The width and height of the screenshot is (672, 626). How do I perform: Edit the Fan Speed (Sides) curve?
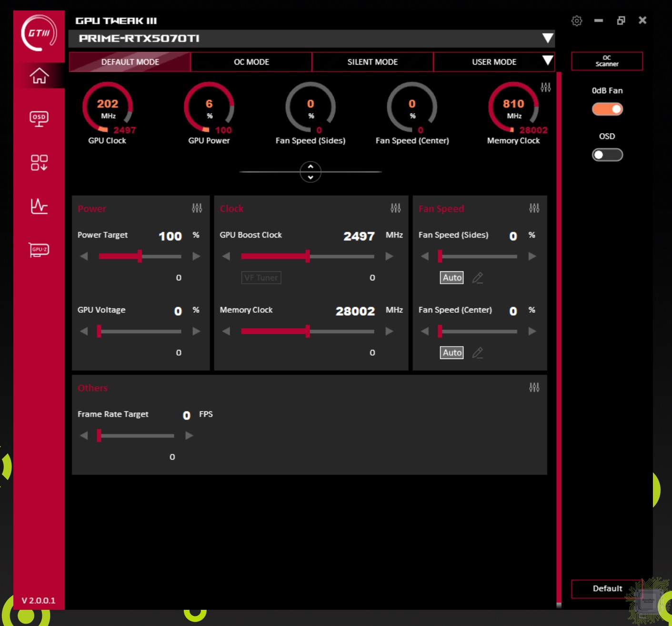pyautogui.click(x=478, y=278)
